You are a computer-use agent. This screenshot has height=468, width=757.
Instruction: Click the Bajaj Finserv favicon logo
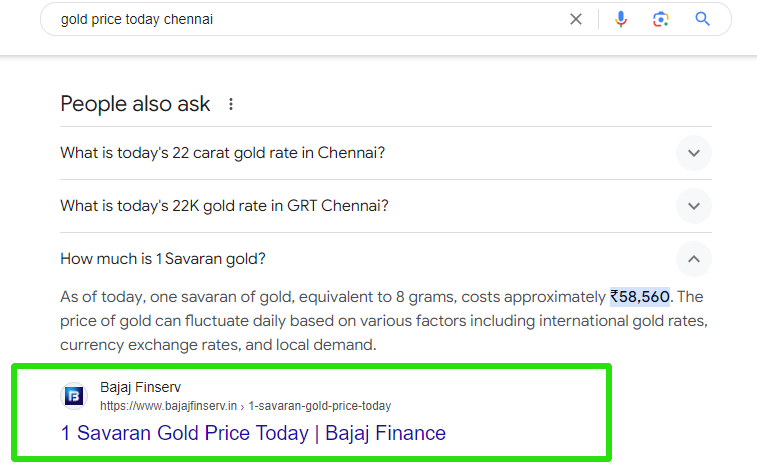(x=75, y=396)
